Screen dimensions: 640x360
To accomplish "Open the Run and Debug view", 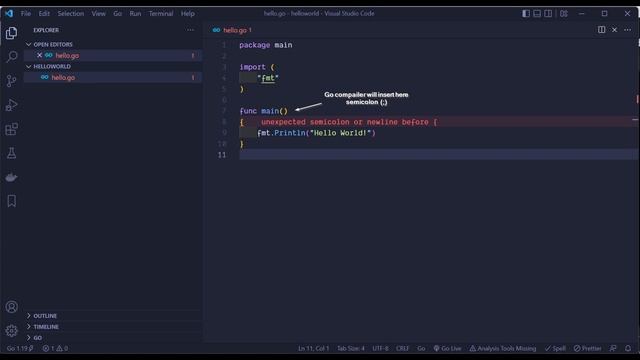I will point(11,105).
